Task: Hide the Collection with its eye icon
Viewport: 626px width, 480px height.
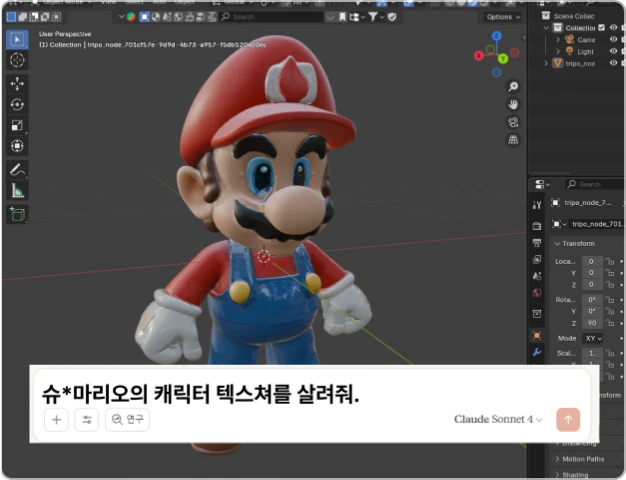Action: pos(614,28)
